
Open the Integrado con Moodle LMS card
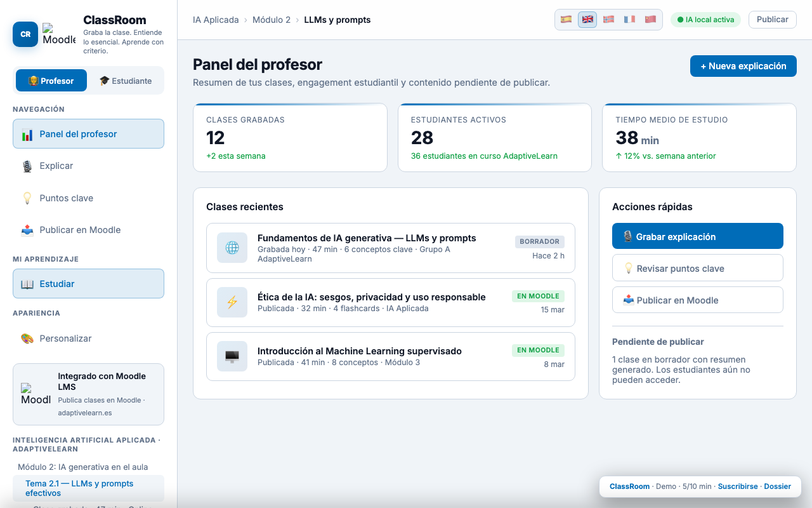click(x=88, y=394)
